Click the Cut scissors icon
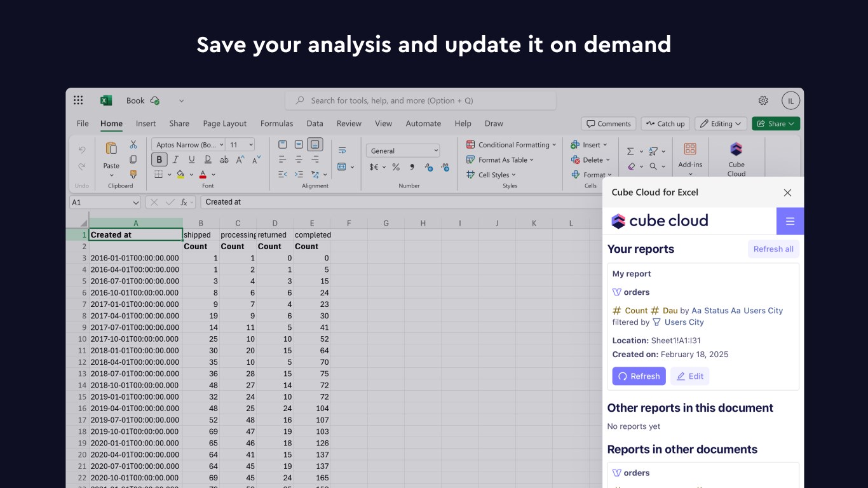The height and width of the screenshot is (488, 868). tap(133, 145)
